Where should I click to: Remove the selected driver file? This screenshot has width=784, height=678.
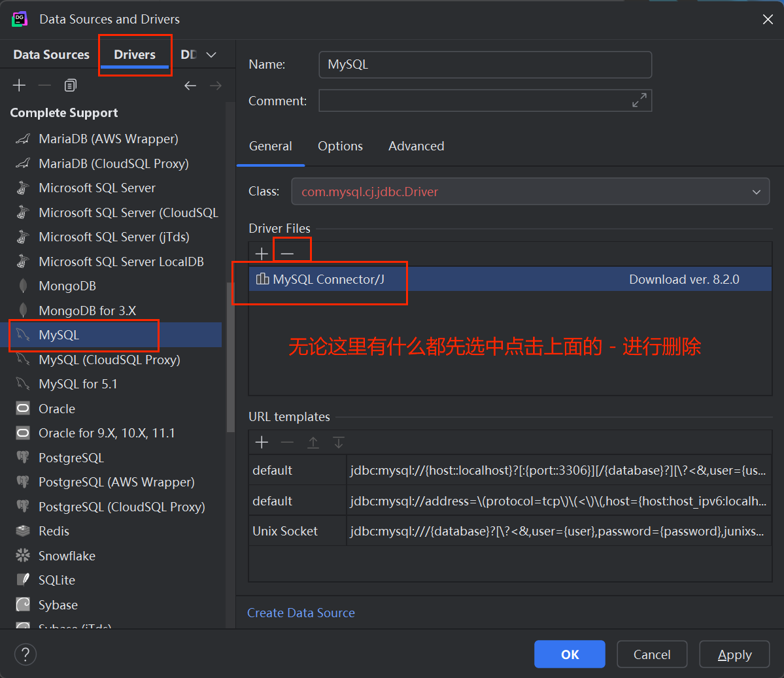287,254
